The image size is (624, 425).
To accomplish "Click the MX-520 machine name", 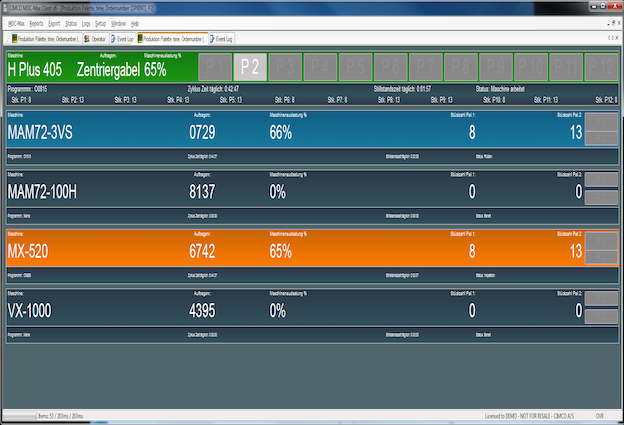I will click(x=28, y=251).
